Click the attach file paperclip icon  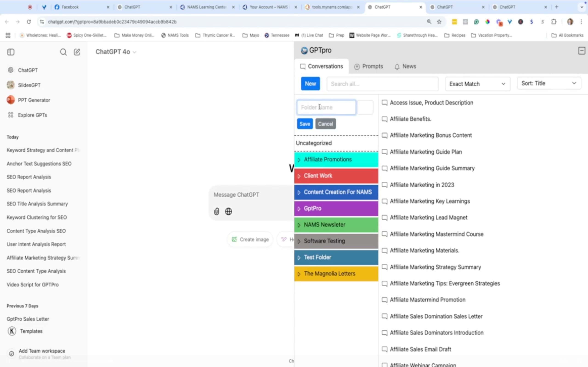[x=217, y=211]
